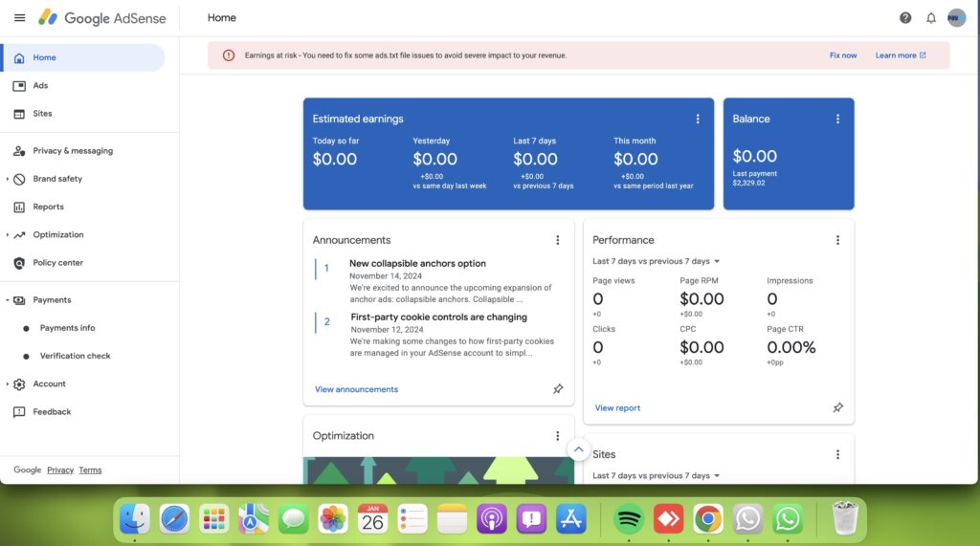
Task: Open Balance card three-dot menu
Action: tap(837, 119)
